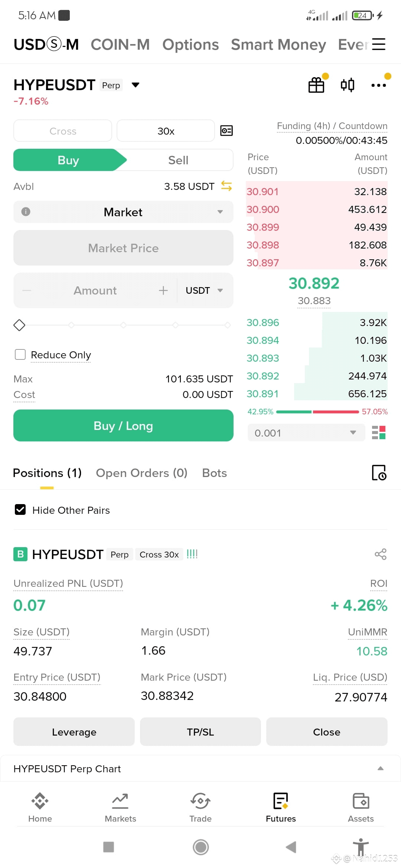401x868 pixels.
Task: Go to the Markets tab
Action: pos(120,807)
